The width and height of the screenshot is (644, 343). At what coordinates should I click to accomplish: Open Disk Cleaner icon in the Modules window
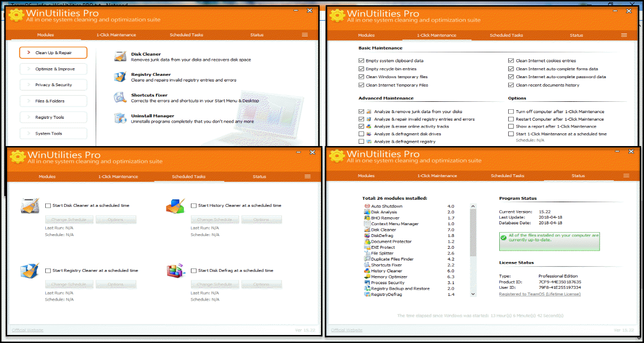click(x=120, y=57)
